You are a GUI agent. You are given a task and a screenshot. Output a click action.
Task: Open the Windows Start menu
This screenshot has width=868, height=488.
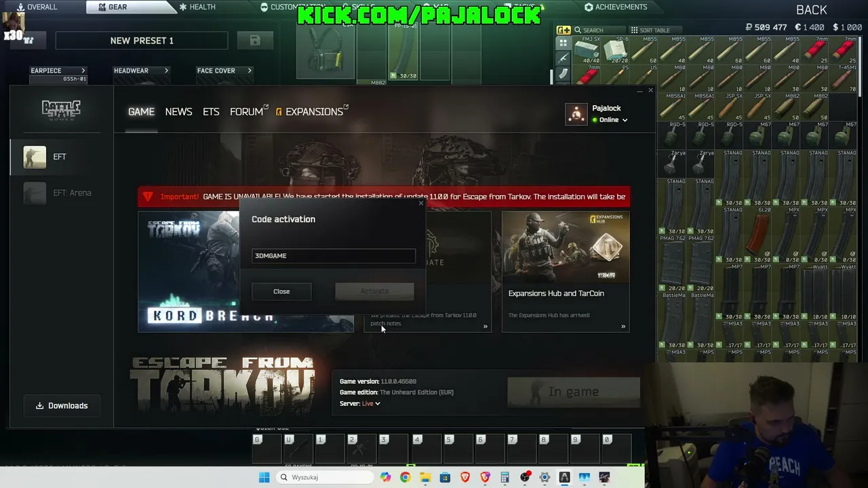pyautogui.click(x=264, y=477)
